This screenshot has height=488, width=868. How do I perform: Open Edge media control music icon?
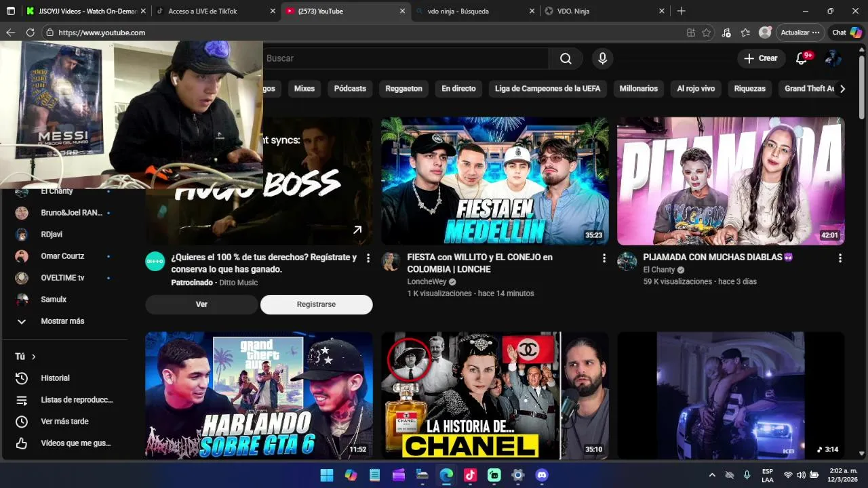coord(726,33)
